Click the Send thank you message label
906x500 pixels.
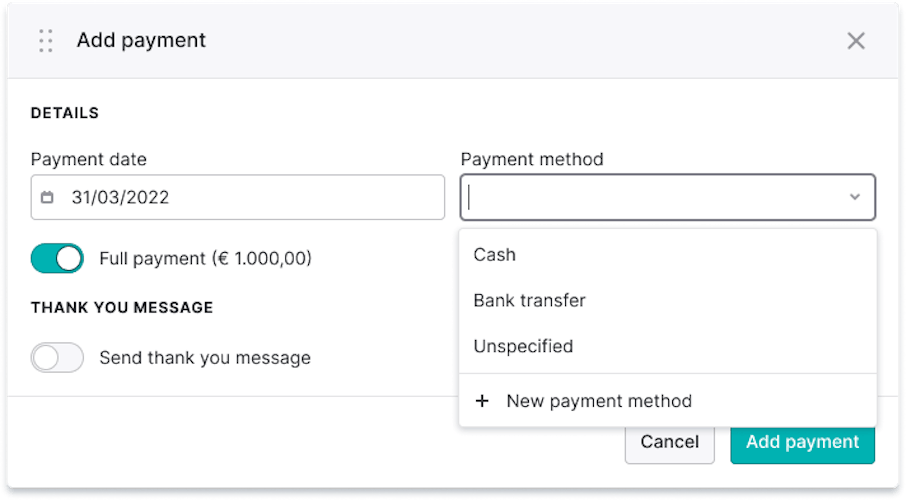coord(205,358)
